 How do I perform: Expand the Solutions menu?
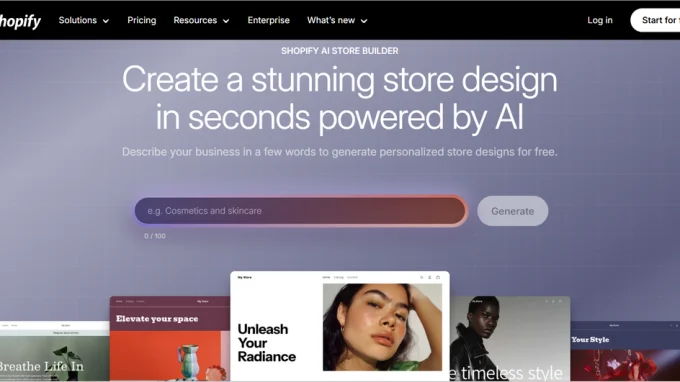[x=84, y=20]
